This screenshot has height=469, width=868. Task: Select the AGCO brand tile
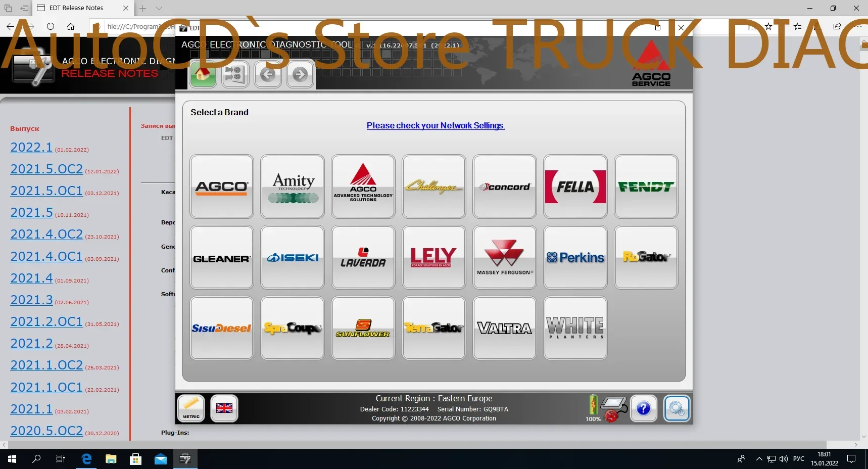point(222,186)
